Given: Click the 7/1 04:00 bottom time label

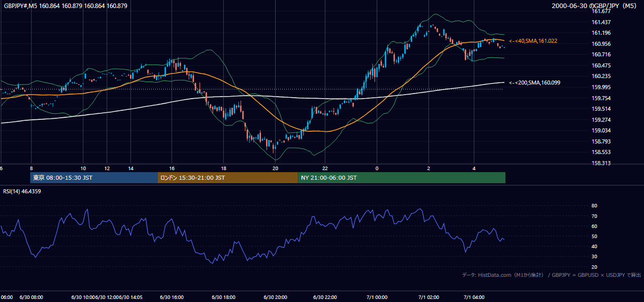Looking at the screenshot, I should 474,297.
